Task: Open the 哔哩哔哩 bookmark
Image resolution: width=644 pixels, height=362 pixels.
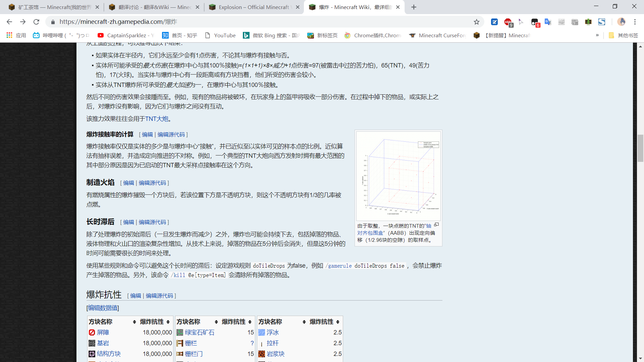Action: coord(61,35)
